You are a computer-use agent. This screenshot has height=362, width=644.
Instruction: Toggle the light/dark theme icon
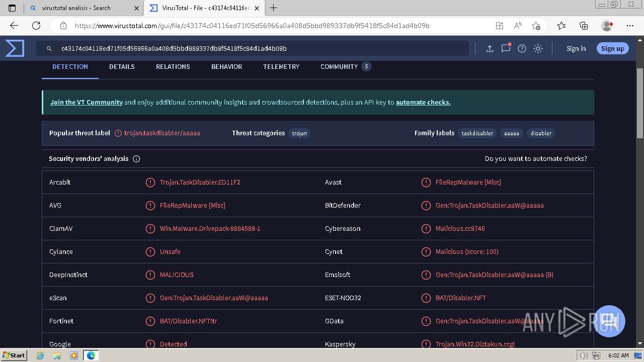tap(538, 49)
